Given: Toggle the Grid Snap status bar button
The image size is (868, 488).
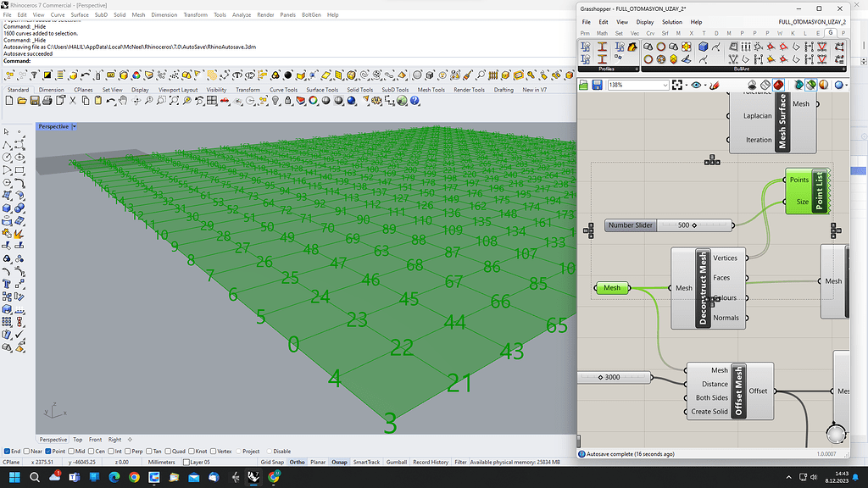Looking at the screenshot, I should pos(272,463).
